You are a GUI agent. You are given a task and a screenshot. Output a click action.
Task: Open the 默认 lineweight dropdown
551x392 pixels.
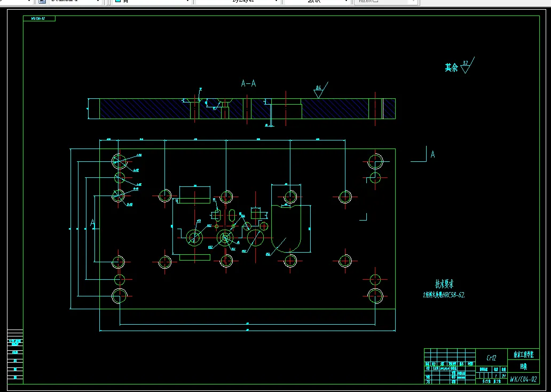(317, 2)
